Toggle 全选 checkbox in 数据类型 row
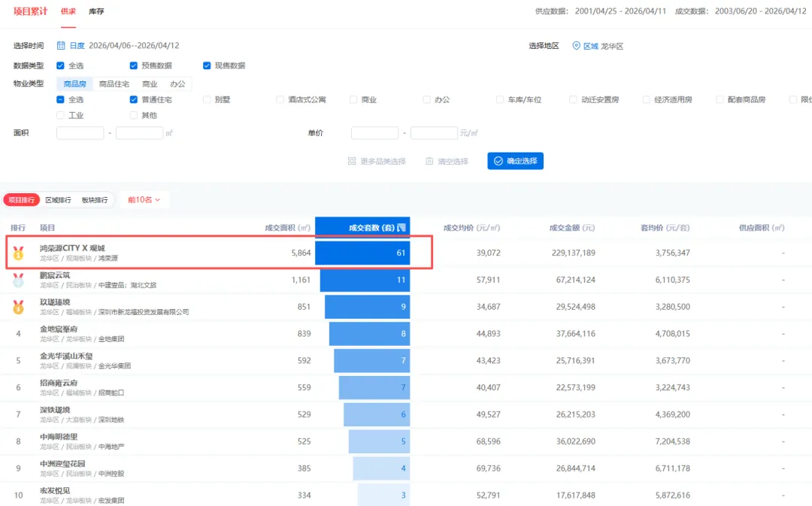Viewport: 812px width, 506px height. point(61,65)
